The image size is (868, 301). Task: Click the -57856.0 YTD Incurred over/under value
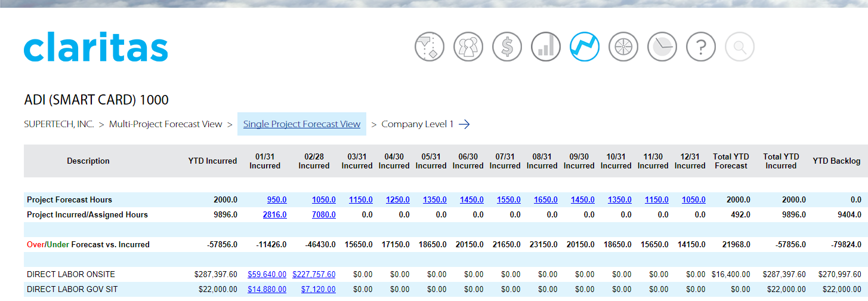(221, 245)
